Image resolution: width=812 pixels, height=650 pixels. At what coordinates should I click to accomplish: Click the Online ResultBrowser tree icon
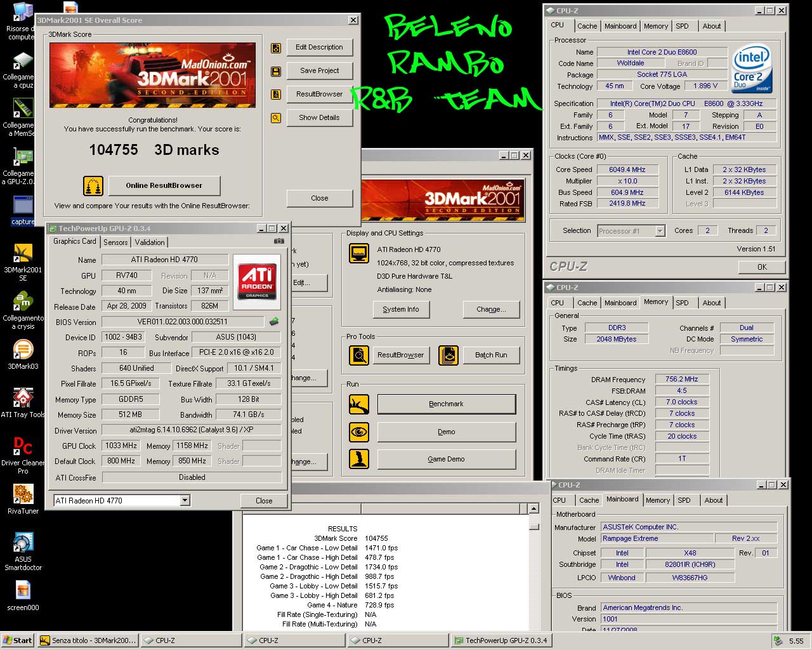click(x=93, y=185)
